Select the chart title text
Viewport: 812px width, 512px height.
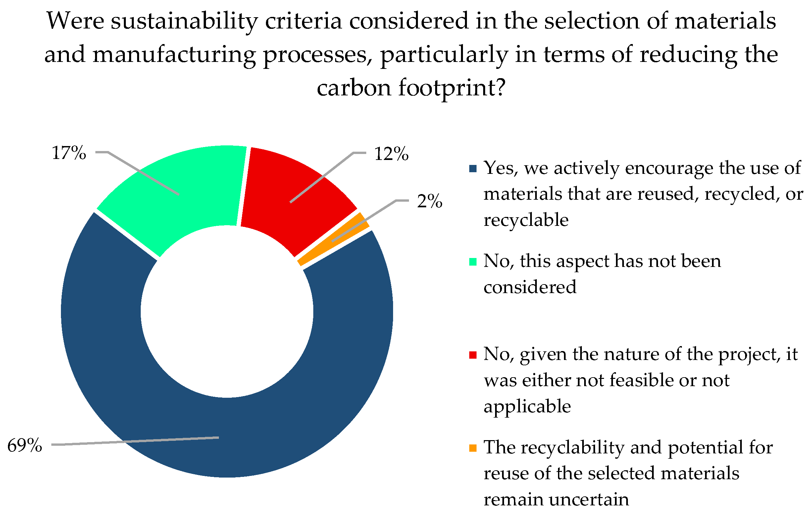pos(411,54)
